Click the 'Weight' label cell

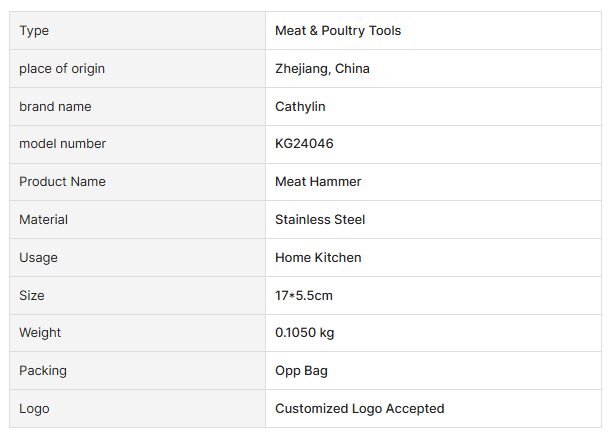tap(40, 332)
